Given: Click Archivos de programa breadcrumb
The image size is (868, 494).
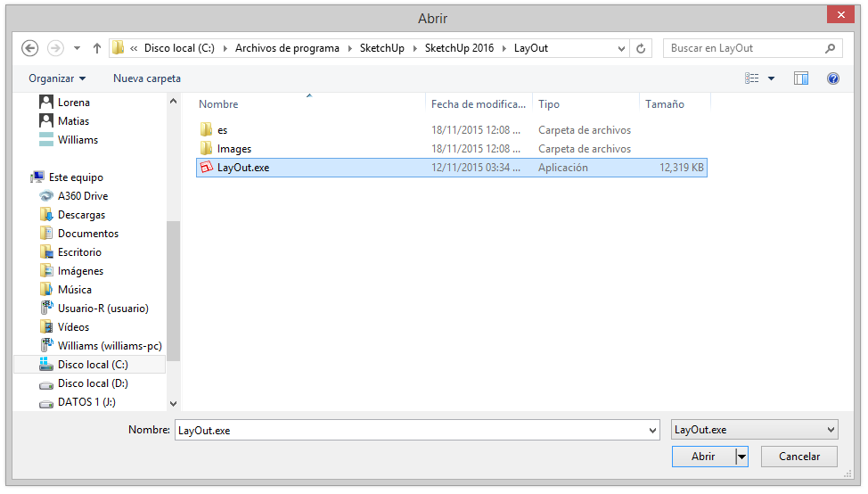Looking at the screenshot, I should [x=287, y=48].
